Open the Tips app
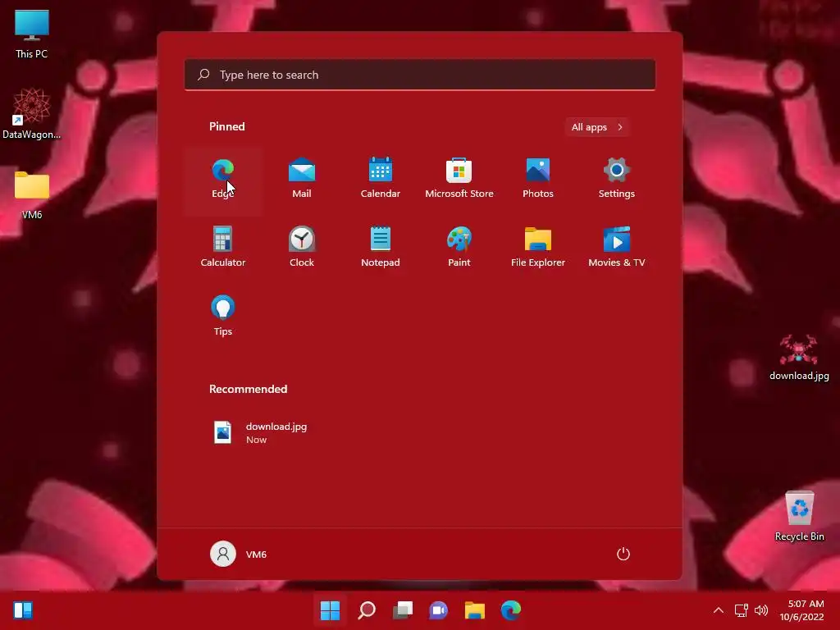The width and height of the screenshot is (840, 630). 223,317
